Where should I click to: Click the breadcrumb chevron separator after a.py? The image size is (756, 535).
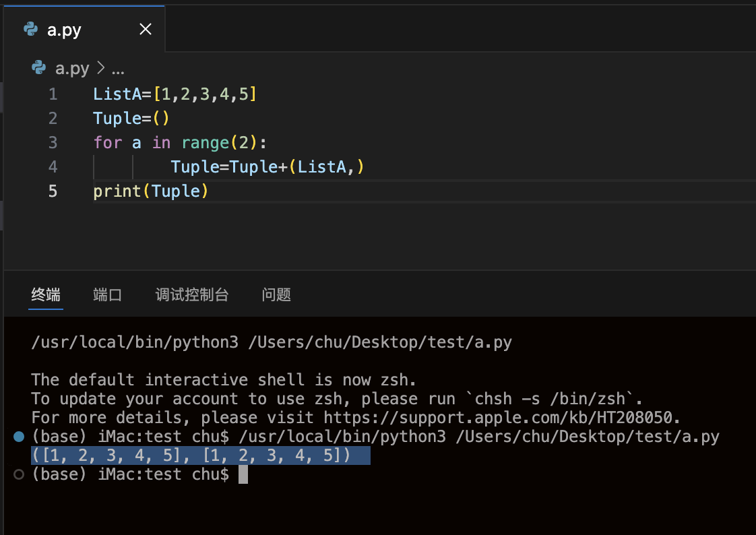coord(101,68)
